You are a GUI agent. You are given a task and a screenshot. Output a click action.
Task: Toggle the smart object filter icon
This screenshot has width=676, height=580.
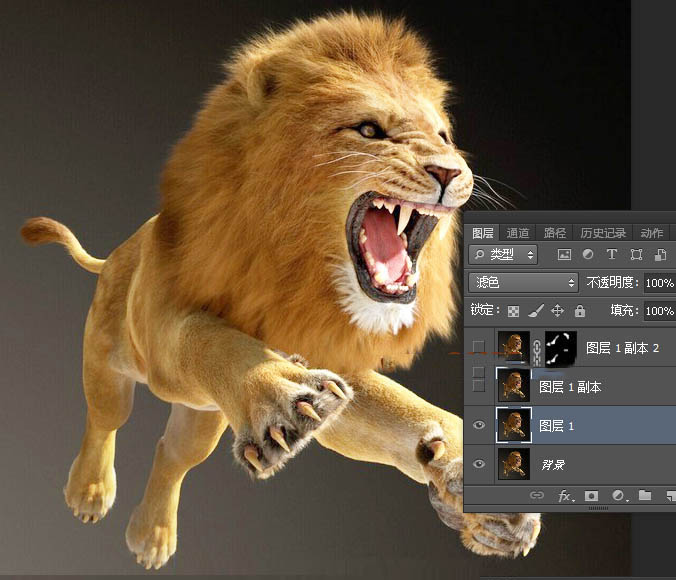(x=660, y=255)
